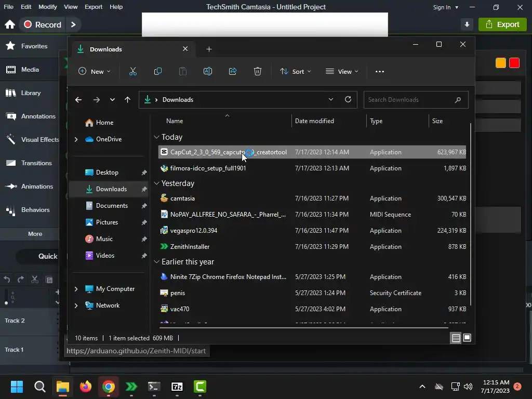Image resolution: width=532 pixels, height=399 pixels.
Task: Click the Share icon in Explorer toolbar
Action: [233, 71]
